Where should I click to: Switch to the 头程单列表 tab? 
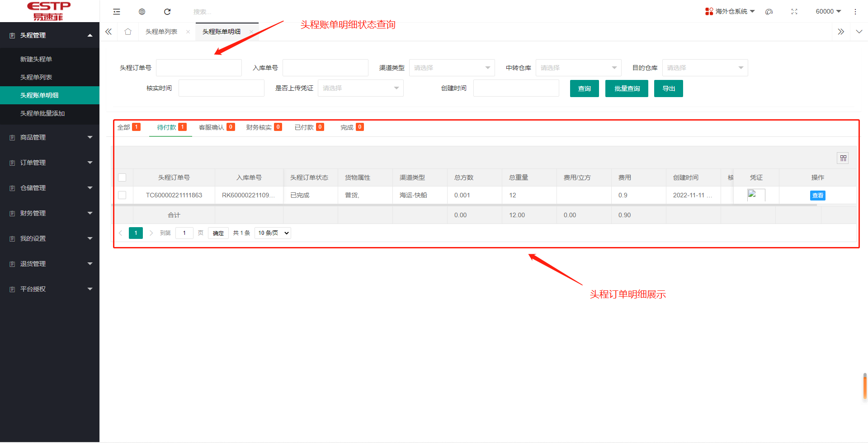tap(161, 32)
